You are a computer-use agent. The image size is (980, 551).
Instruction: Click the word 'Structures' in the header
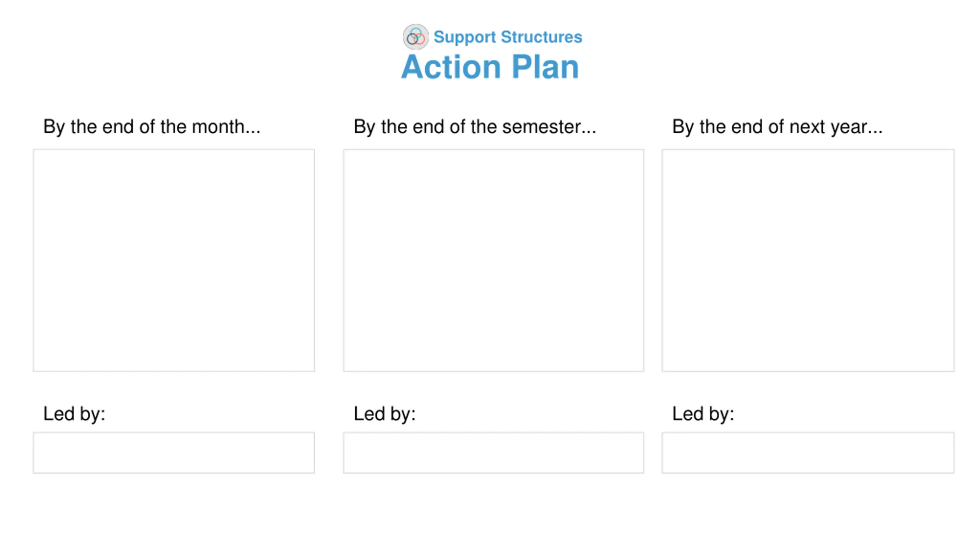[541, 37]
